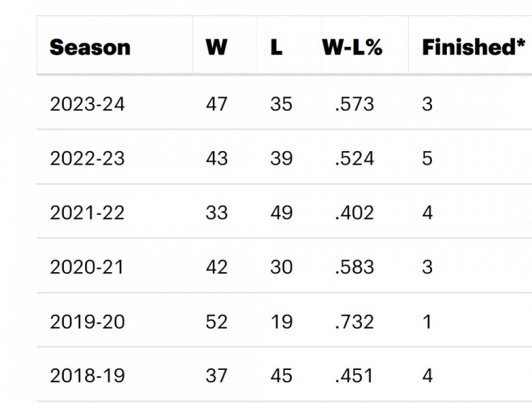Click the 2018-19 season label
Screen dimensions: 532x404
pos(87,376)
